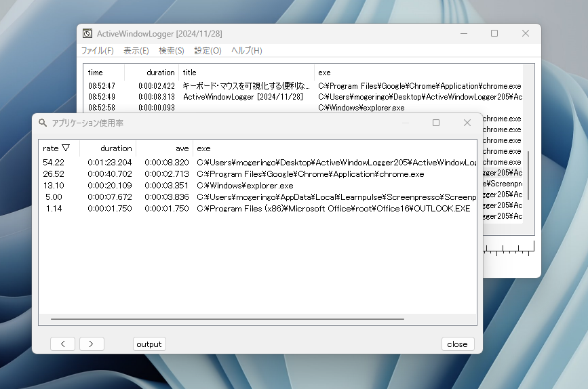This screenshot has height=389, width=588.
Task: Click the close button in usage rate window
Action: (458, 344)
